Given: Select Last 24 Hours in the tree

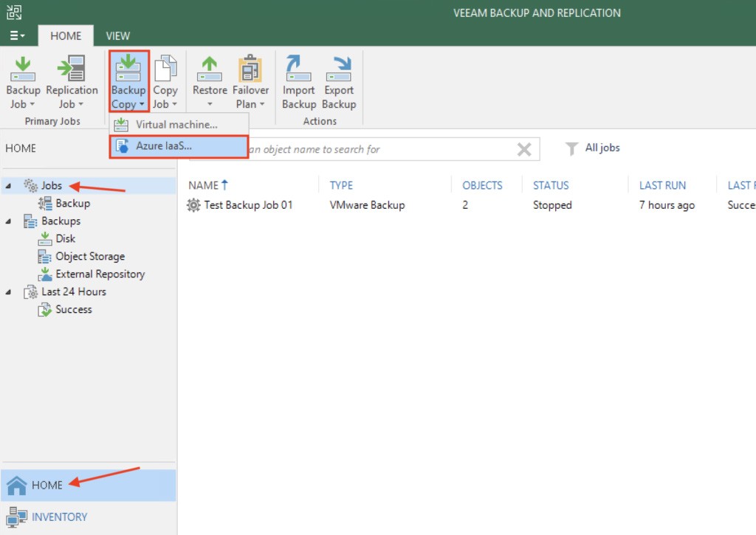Looking at the screenshot, I should (74, 292).
